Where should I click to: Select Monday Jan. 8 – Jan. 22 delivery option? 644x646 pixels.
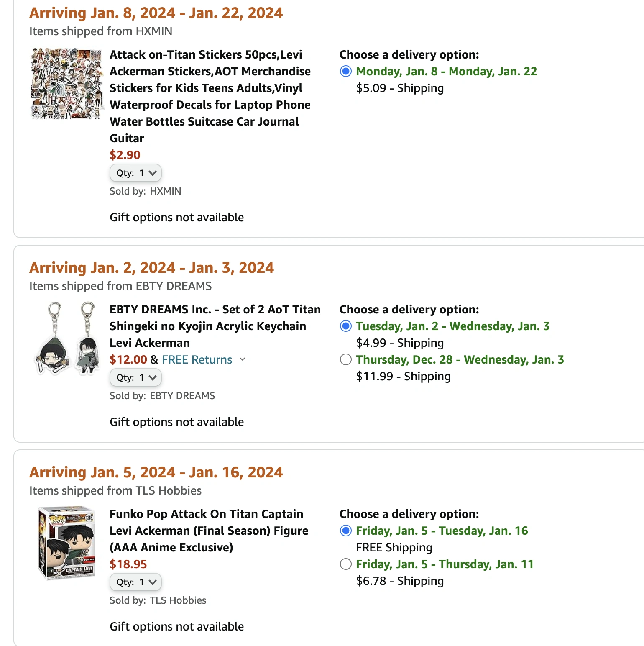click(x=346, y=72)
